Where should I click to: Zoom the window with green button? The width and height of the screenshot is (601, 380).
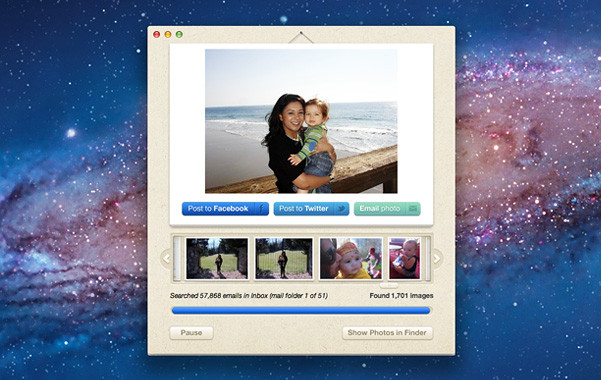click(179, 35)
